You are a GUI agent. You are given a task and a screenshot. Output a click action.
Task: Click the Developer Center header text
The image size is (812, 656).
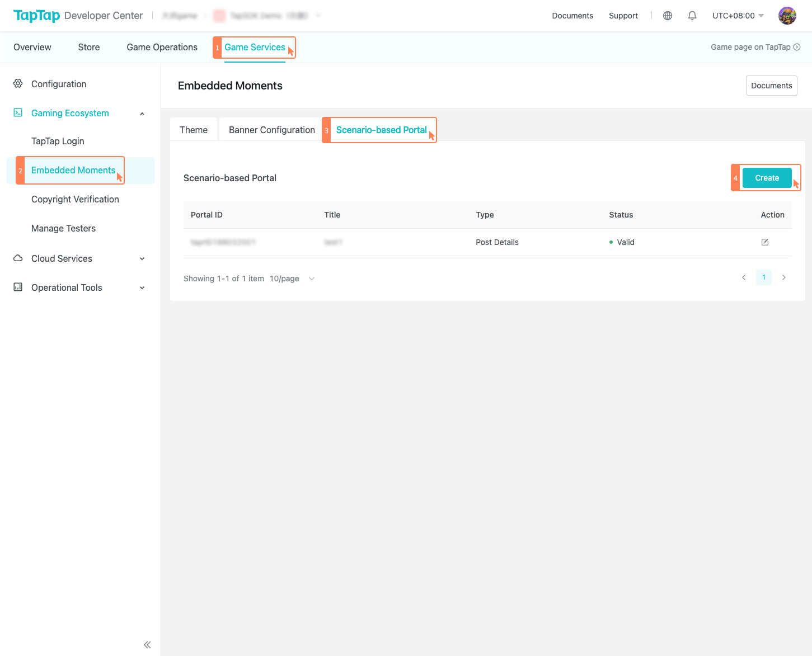tap(104, 16)
